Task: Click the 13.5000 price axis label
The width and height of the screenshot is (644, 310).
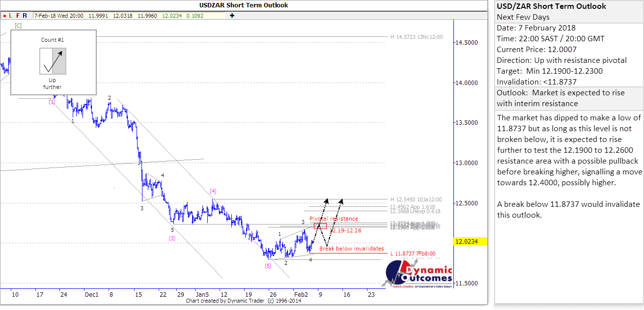Action: pyautogui.click(x=466, y=123)
